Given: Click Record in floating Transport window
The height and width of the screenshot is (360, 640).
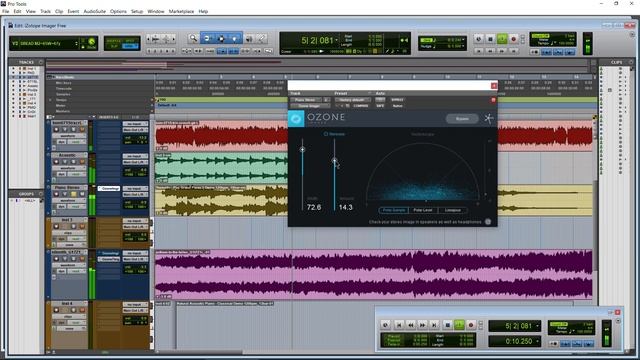Looking at the screenshot, I should click(x=471, y=325).
